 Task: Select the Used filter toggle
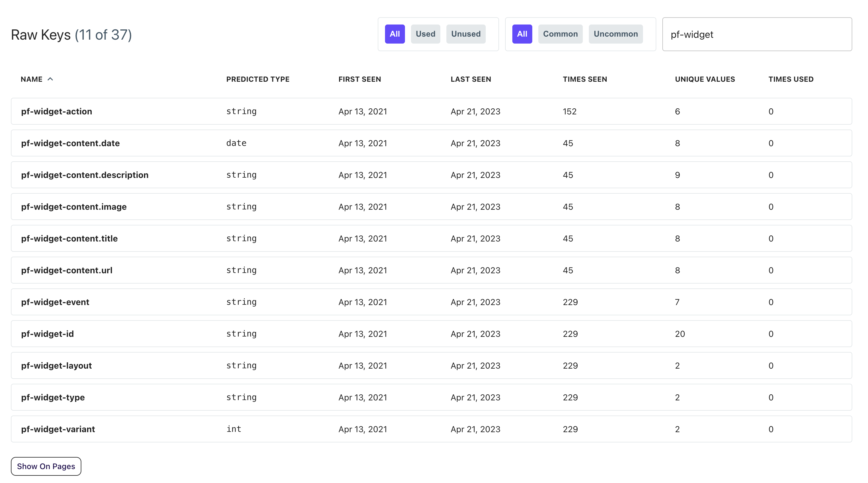(425, 34)
